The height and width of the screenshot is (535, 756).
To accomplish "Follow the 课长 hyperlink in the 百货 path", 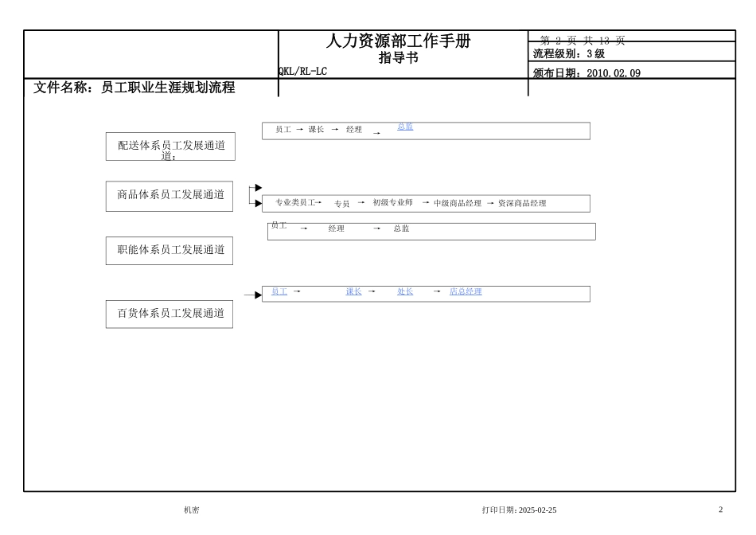I will 353,292.
